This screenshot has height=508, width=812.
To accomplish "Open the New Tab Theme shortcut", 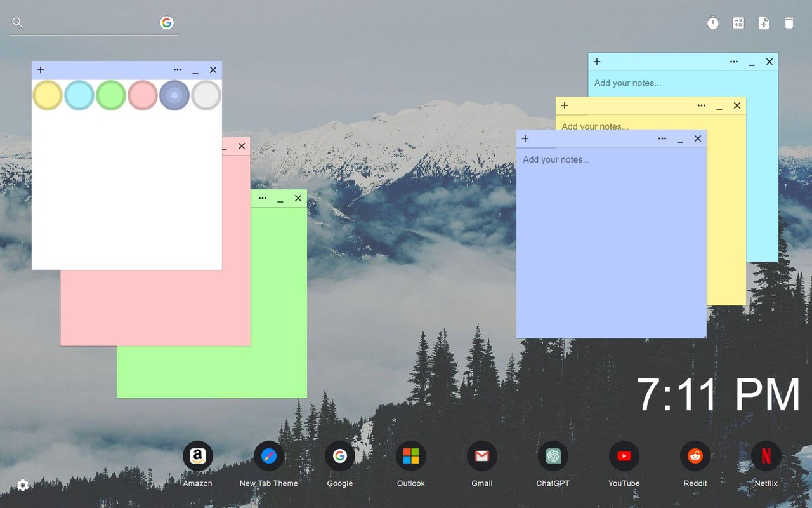I will [x=269, y=464].
